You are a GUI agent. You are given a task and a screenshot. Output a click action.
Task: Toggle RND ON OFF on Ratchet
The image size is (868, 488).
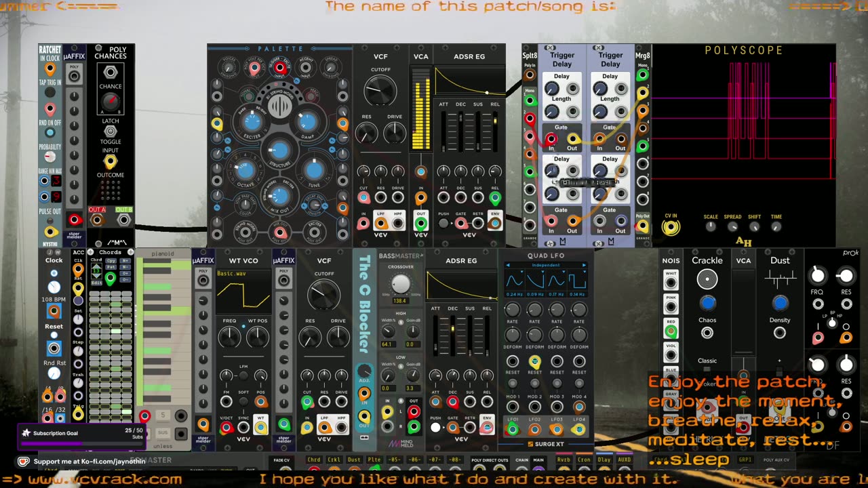[x=50, y=133]
